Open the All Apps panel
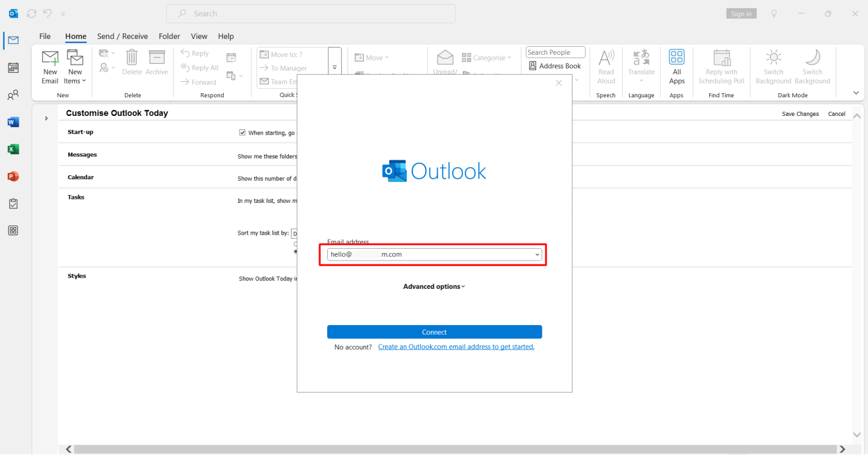Image resolution: width=868 pixels, height=455 pixels. tap(676, 66)
